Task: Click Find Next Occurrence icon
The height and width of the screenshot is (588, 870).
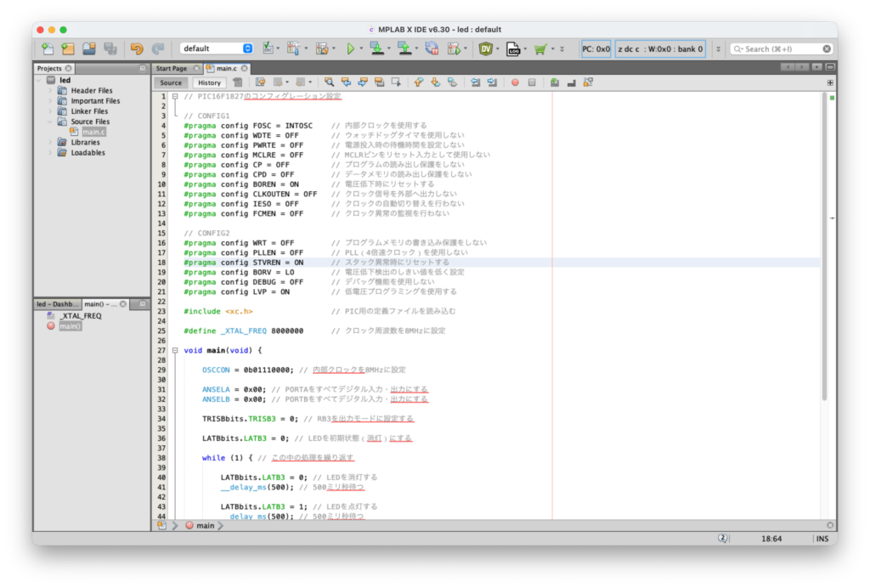Action: click(x=363, y=82)
